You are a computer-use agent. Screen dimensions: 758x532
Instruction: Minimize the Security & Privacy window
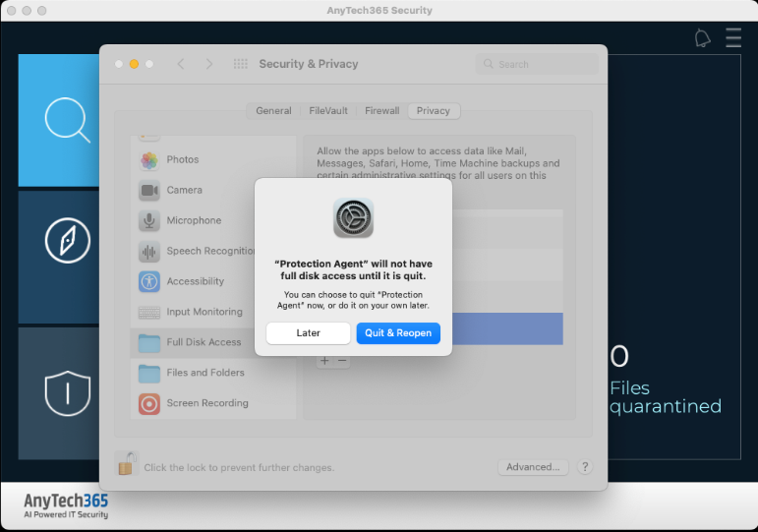coord(135,64)
